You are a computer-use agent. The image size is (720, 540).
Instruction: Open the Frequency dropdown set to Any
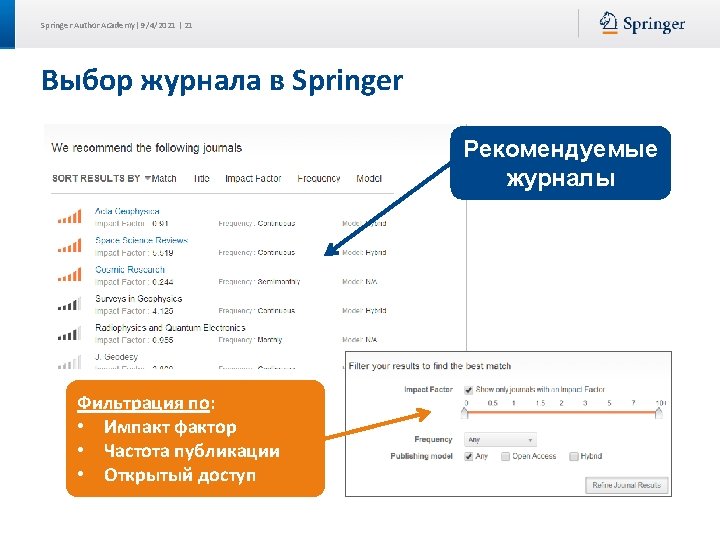(x=500, y=440)
